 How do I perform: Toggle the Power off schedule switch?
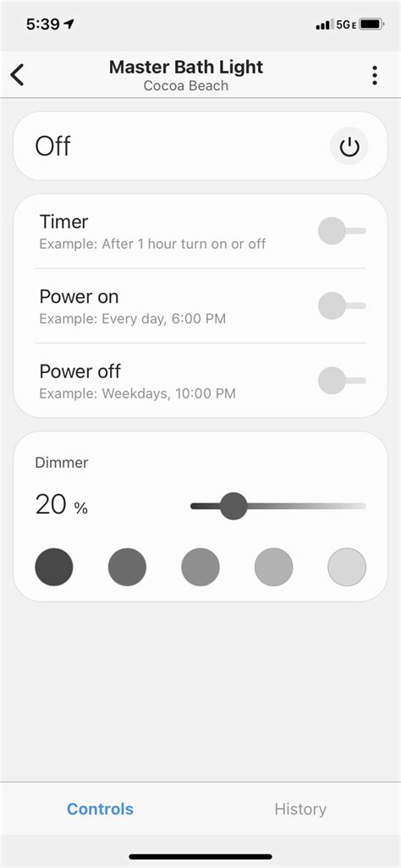click(342, 381)
